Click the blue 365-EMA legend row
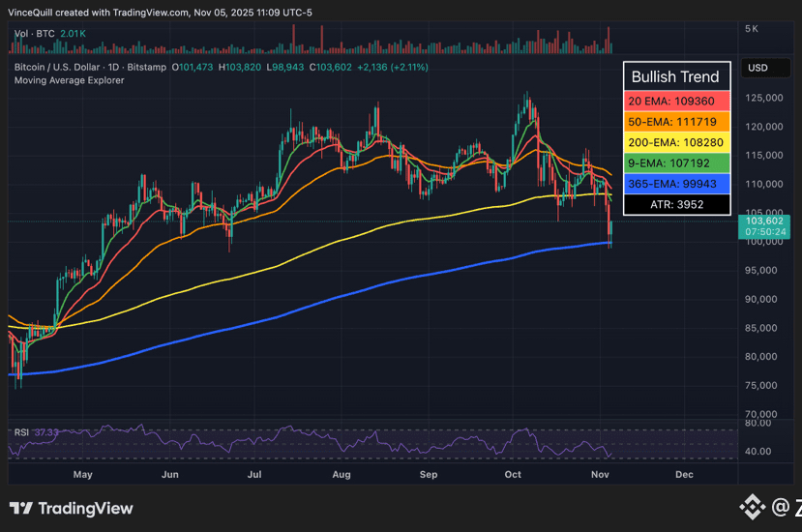The width and height of the screenshot is (802, 532). pyautogui.click(x=675, y=184)
